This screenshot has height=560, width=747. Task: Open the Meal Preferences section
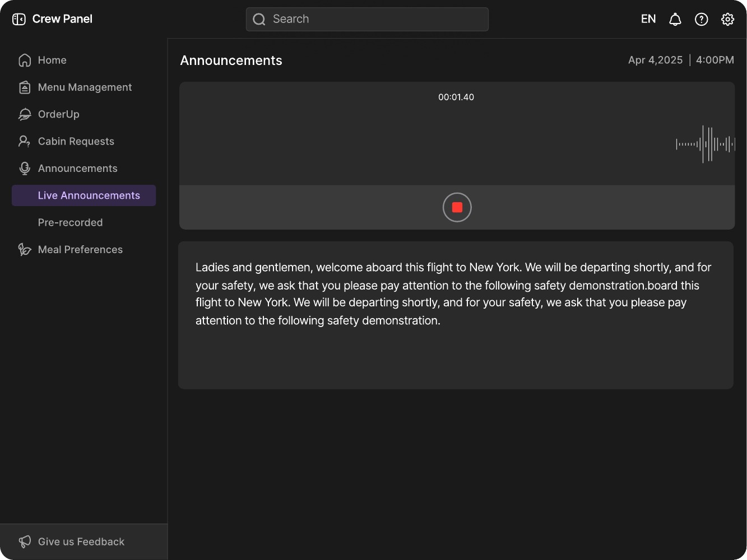point(84,250)
